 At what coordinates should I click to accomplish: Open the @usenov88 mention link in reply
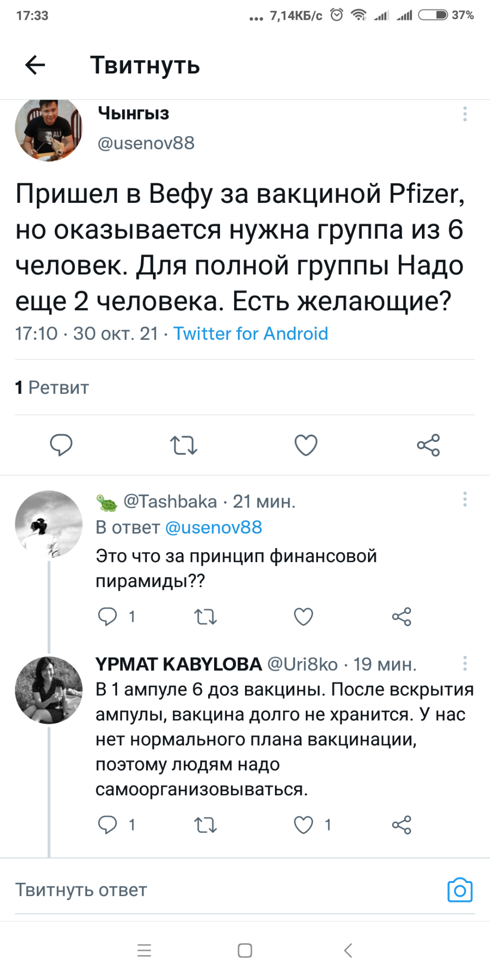tap(214, 527)
